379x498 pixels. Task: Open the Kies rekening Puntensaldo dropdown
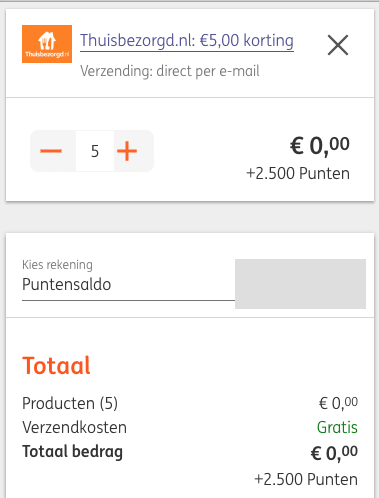128,280
